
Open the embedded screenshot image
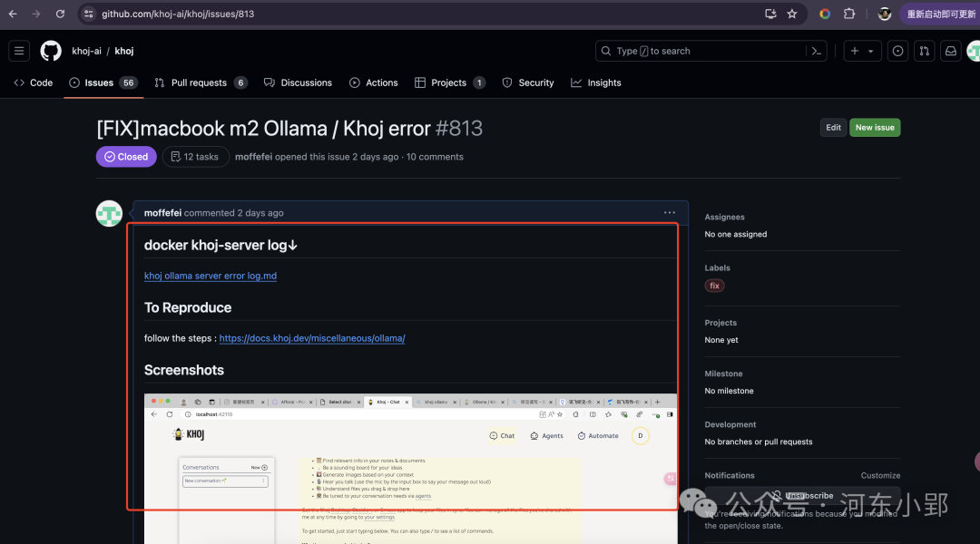coord(411,469)
